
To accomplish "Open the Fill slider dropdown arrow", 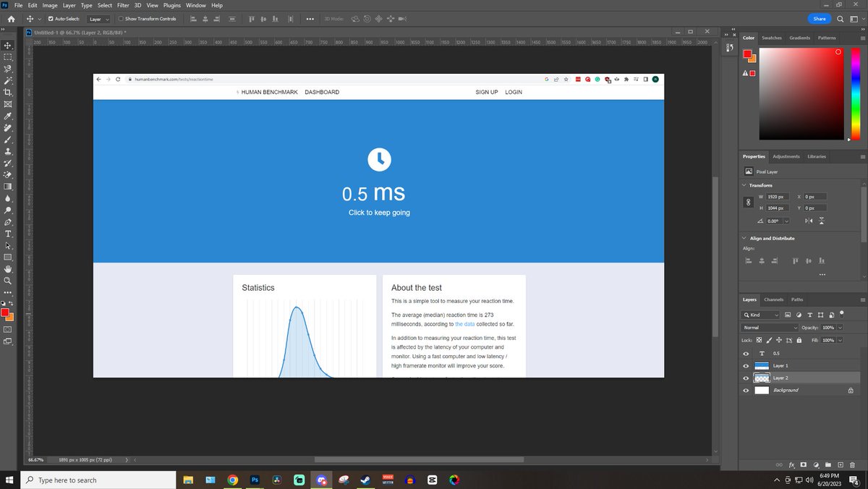I will pos(838,340).
